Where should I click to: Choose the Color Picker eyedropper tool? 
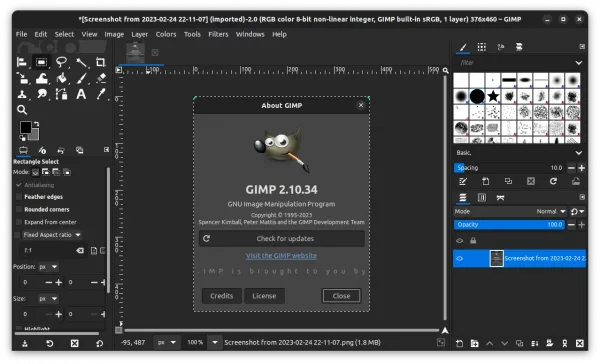click(x=101, y=94)
